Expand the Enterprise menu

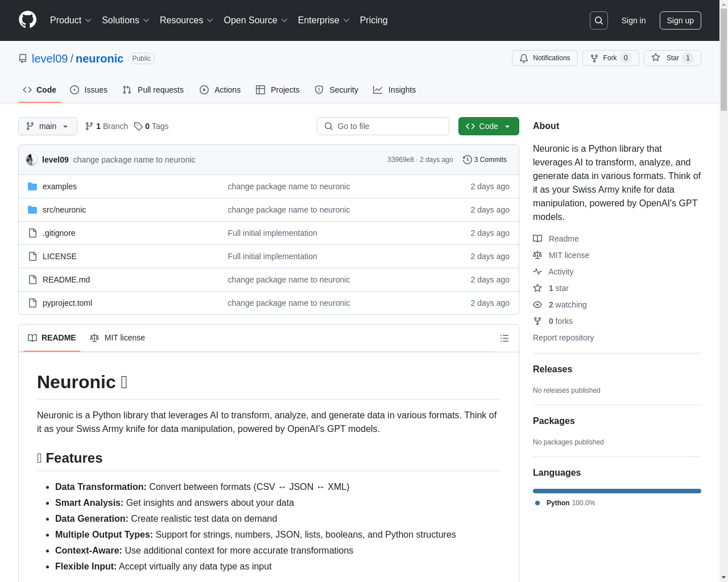point(324,20)
